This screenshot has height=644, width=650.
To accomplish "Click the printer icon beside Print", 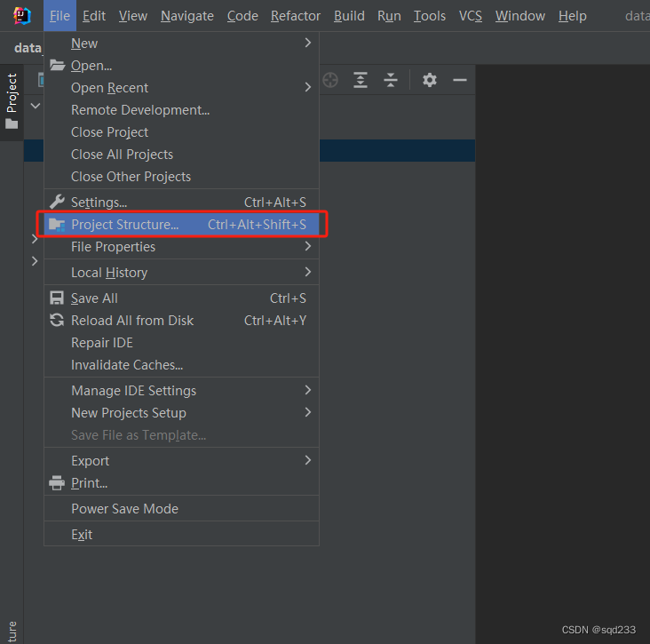I will 57,483.
